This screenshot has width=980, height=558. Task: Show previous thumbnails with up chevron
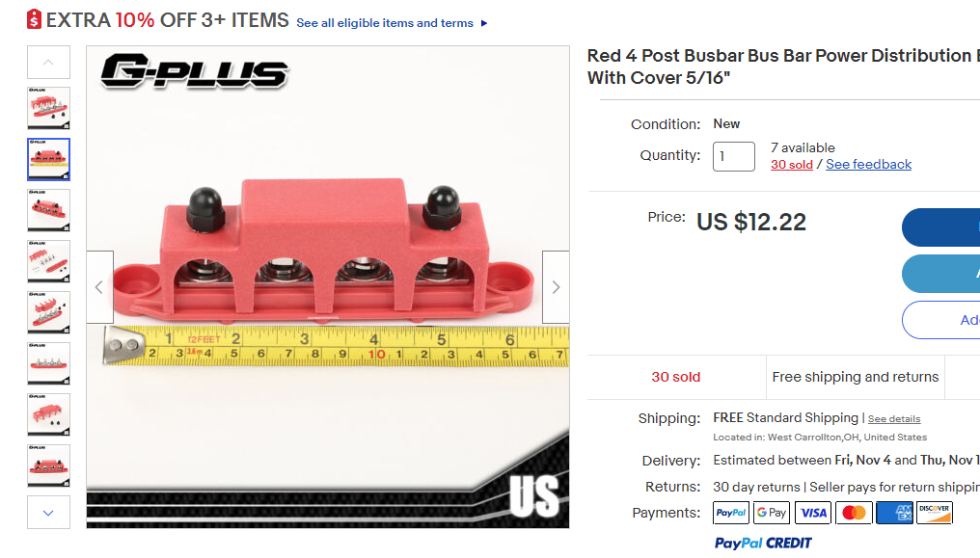point(49,62)
